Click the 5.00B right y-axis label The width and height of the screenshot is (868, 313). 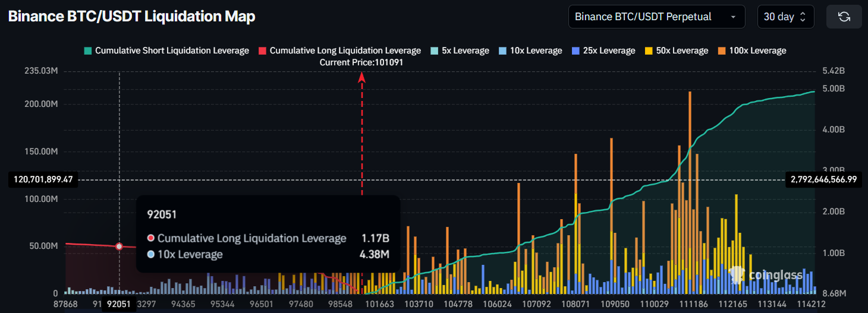pyautogui.click(x=832, y=88)
